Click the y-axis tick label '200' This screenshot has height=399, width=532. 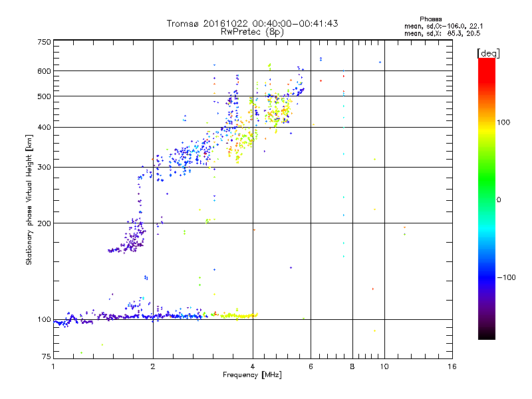coord(44,223)
